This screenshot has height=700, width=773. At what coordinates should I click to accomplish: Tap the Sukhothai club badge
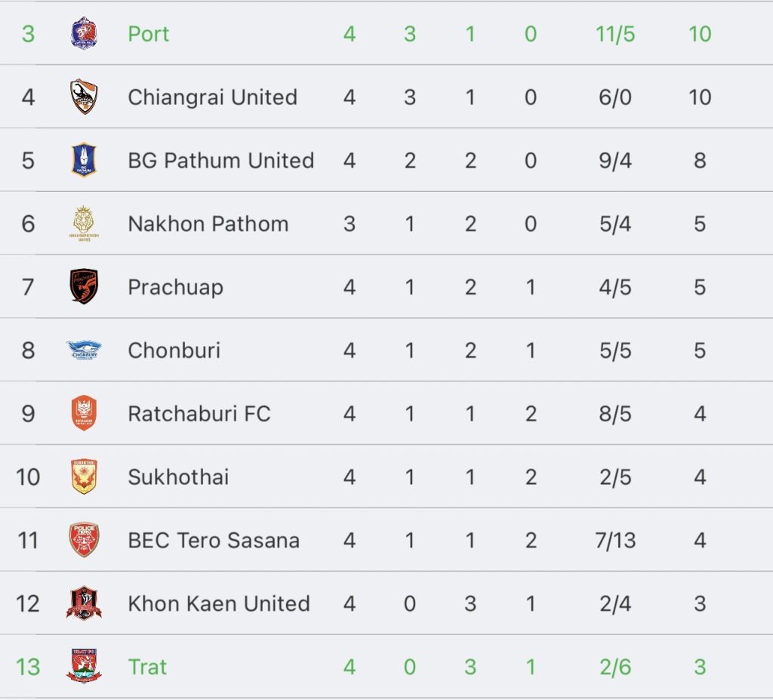click(84, 476)
